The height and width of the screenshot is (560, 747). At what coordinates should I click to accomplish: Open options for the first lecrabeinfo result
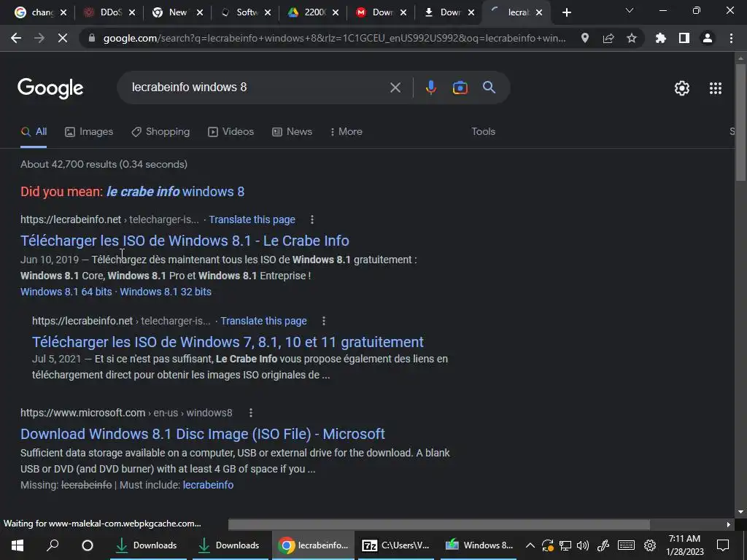click(312, 219)
